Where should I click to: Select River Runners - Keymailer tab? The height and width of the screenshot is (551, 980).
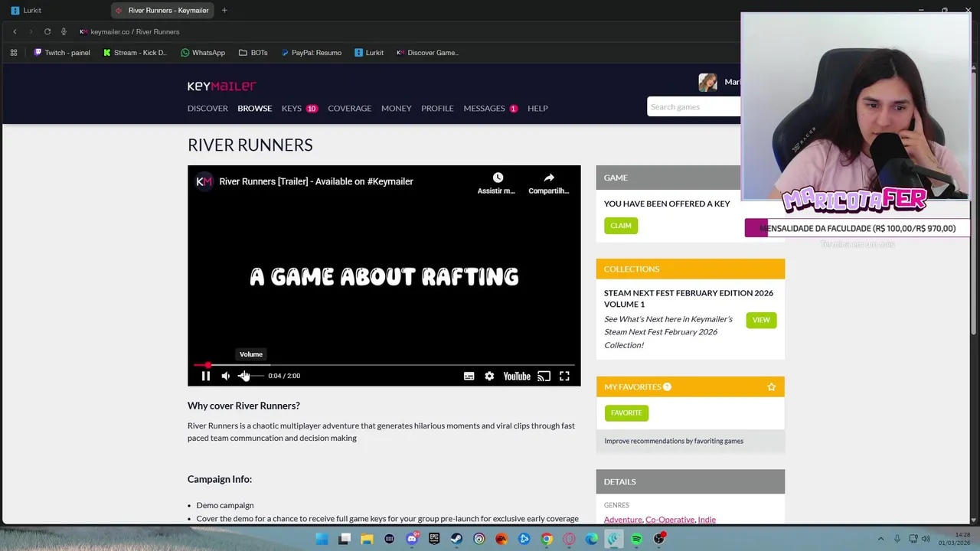click(x=162, y=11)
